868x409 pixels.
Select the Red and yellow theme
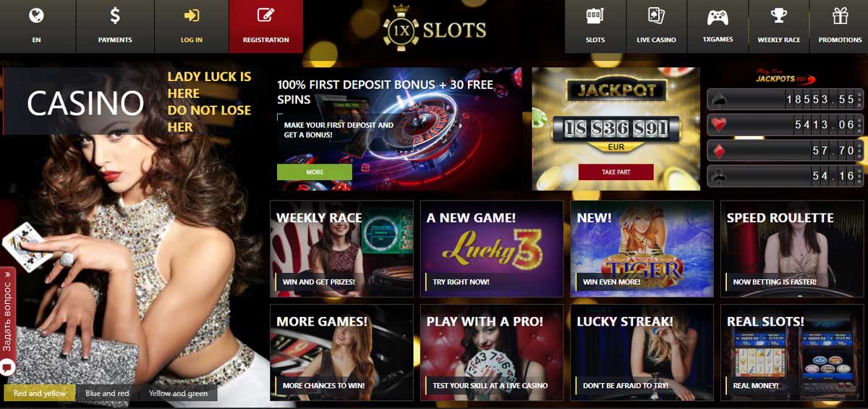coord(40,393)
